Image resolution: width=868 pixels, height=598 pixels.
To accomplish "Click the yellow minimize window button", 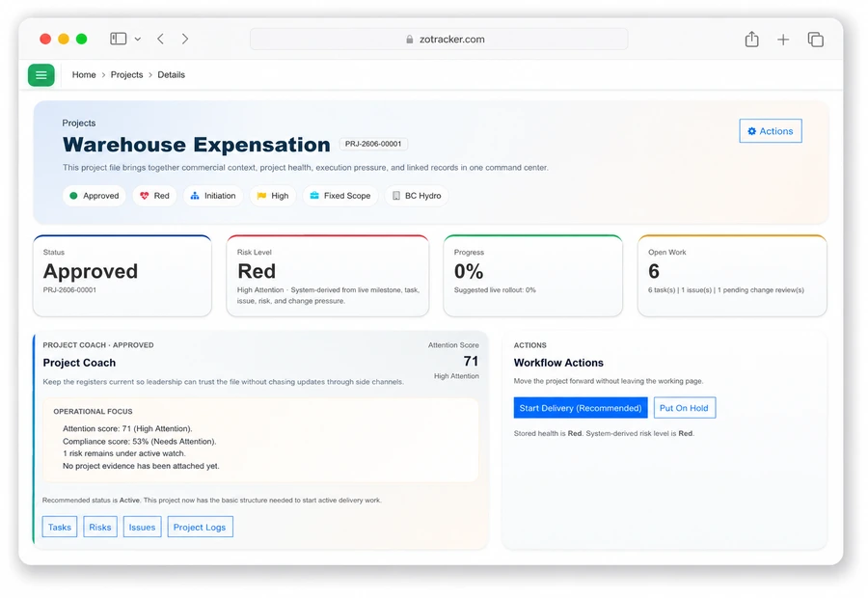I will click(x=64, y=39).
